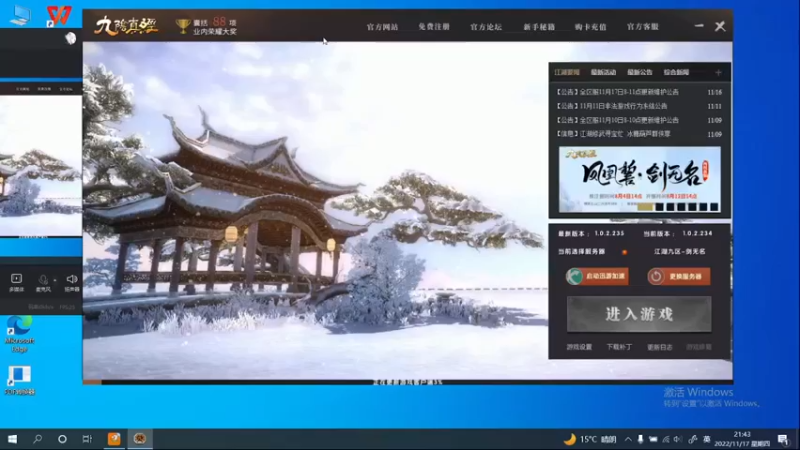Open the Windows Start menu

[12, 439]
